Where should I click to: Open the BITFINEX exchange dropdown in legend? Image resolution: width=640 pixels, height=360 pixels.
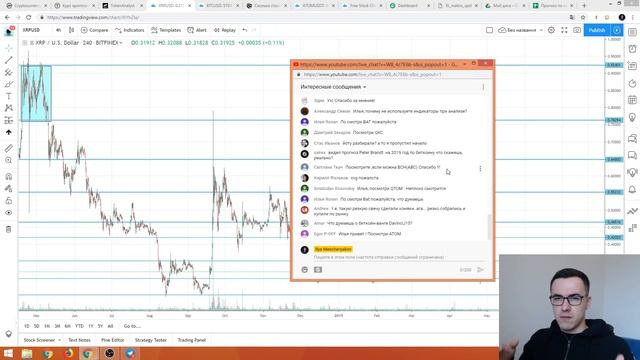coord(109,43)
